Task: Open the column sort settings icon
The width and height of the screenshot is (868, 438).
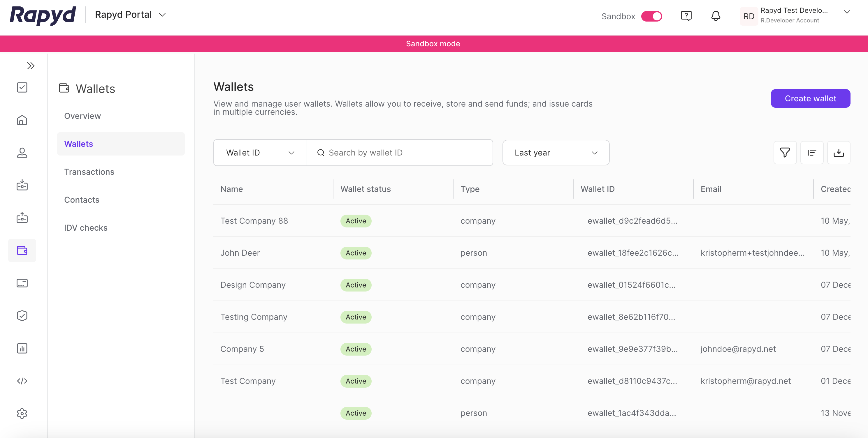Action: pyautogui.click(x=812, y=153)
